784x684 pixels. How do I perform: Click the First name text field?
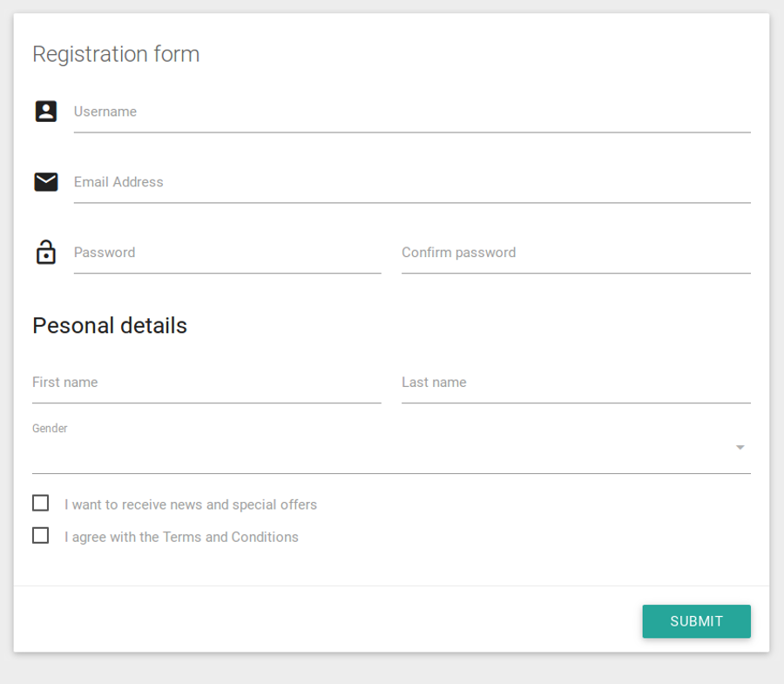[206, 383]
